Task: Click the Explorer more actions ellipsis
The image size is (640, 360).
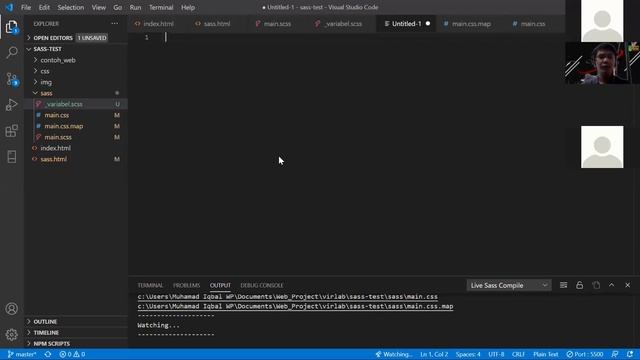Action: 115,24
